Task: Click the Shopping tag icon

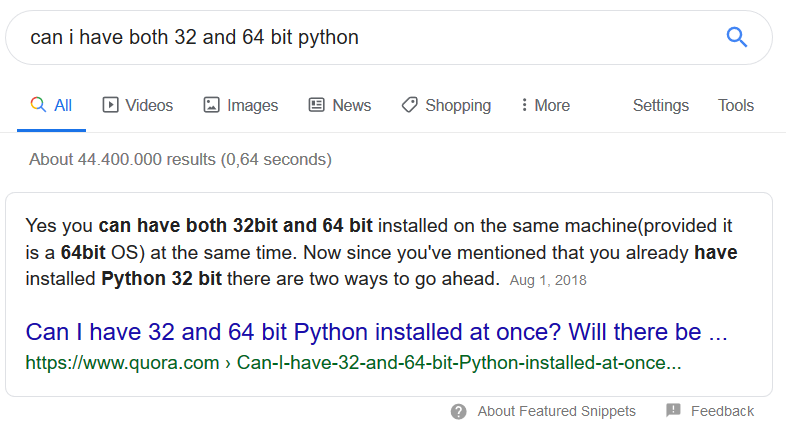Action: (409, 105)
